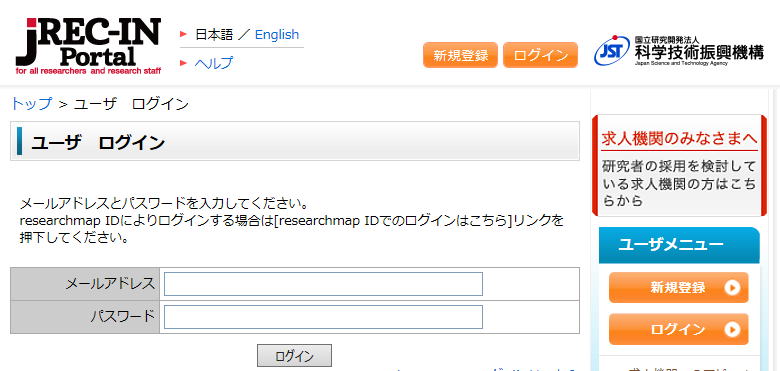Click arrow icon on sidebar 新規登録
The image size is (780, 371).
pos(732,287)
